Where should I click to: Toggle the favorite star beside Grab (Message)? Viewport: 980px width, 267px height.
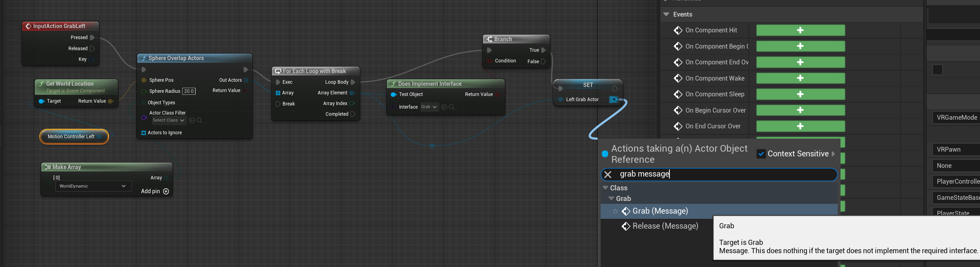[x=615, y=211]
